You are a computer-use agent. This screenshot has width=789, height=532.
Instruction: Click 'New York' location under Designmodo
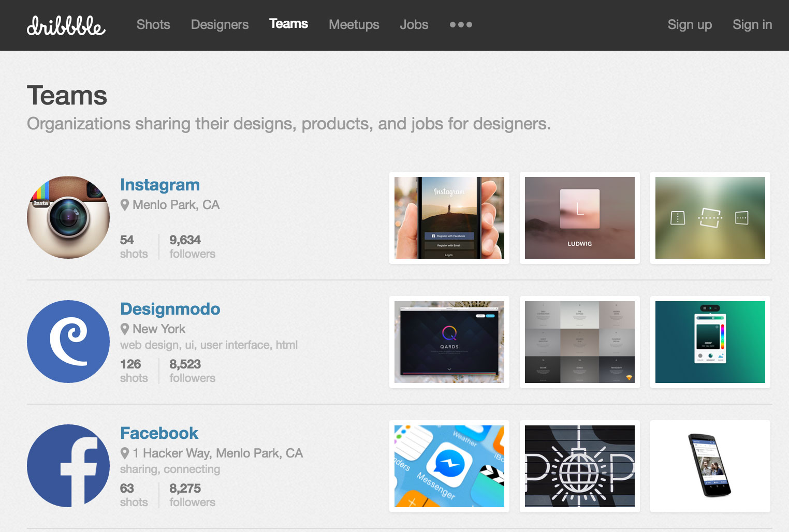click(x=159, y=329)
